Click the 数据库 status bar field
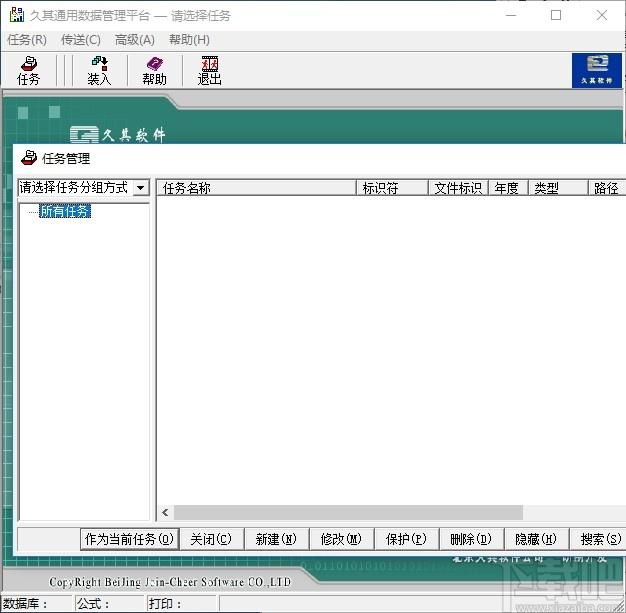This screenshot has width=626, height=613. (x=36, y=603)
